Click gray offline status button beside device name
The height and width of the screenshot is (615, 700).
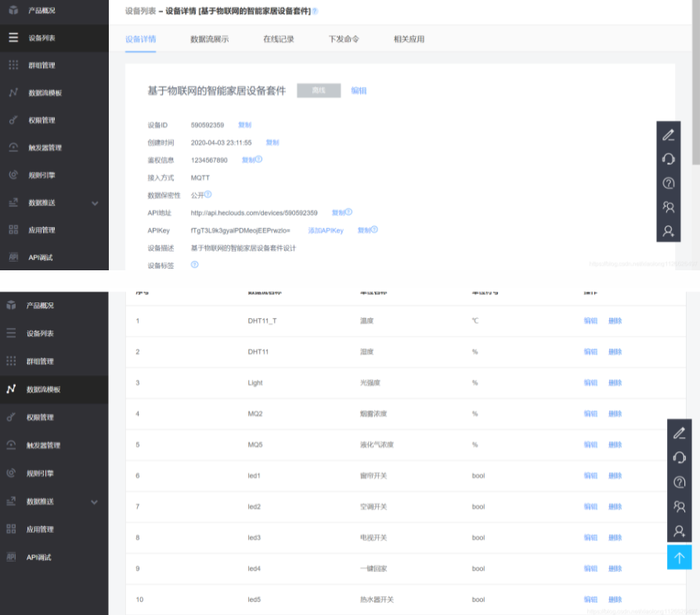[x=319, y=90]
